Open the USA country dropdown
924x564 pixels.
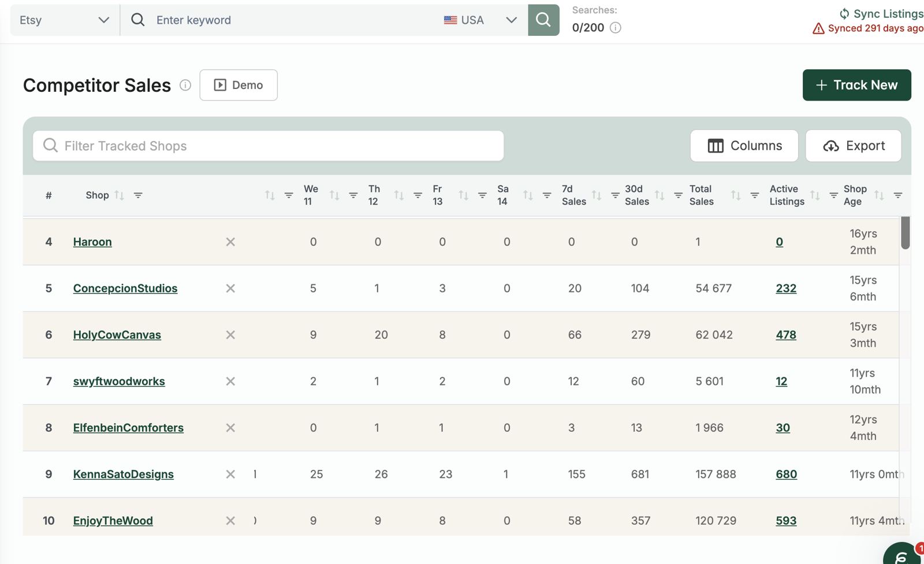[480, 20]
